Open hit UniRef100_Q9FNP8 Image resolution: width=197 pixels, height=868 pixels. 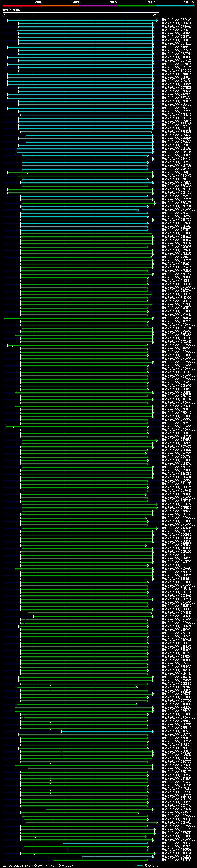click(177, 33)
